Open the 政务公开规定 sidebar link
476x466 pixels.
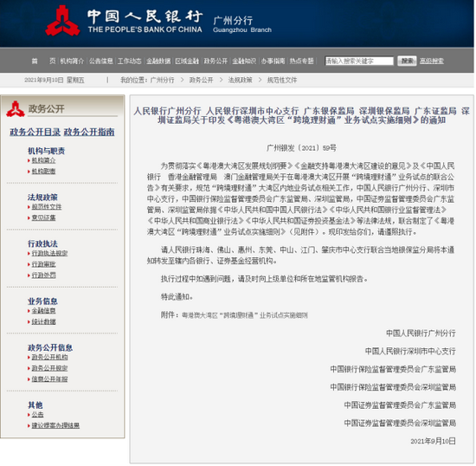[x=49, y=368]
